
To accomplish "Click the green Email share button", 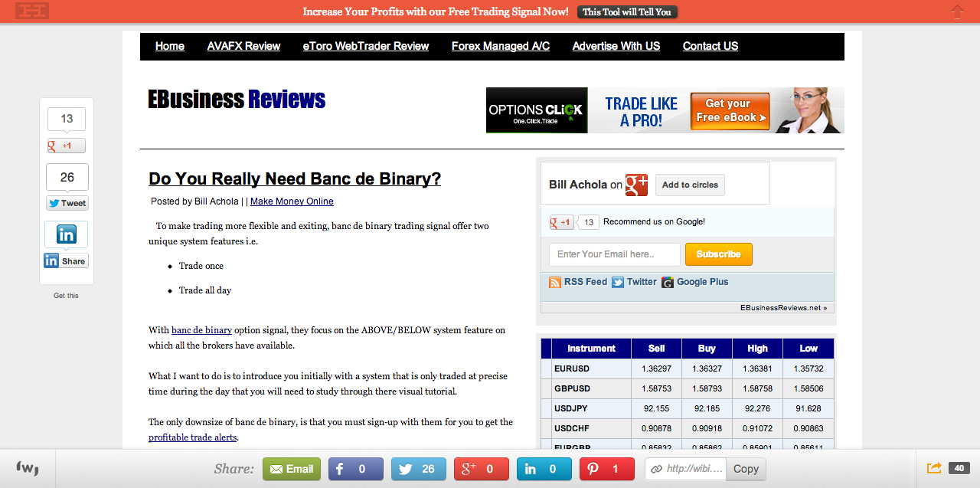I will point(292,469).
